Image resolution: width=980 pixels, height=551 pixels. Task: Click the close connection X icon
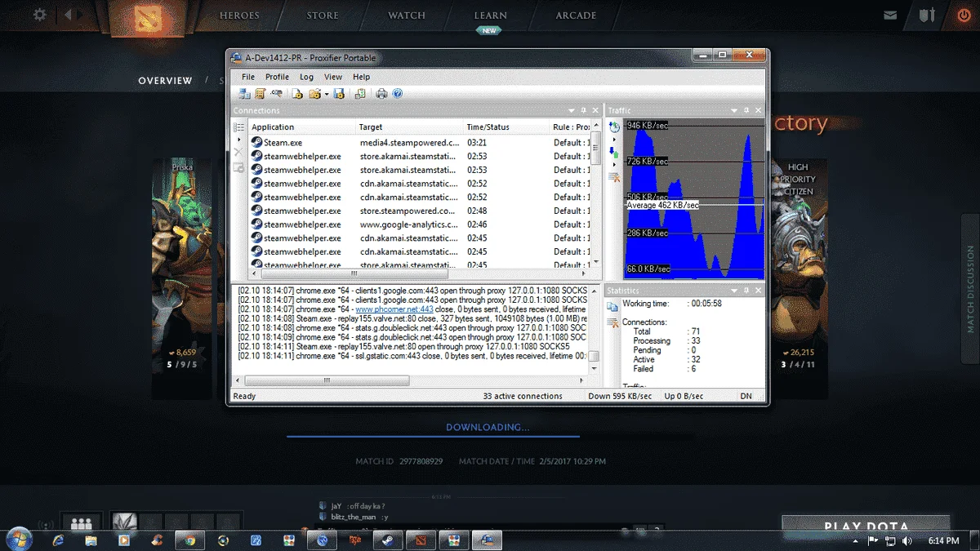click(238, 152)
